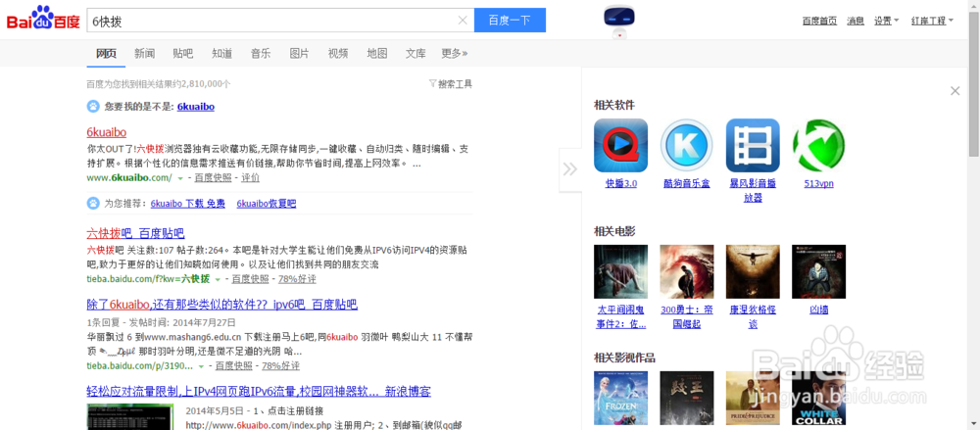Click the thumbnail beside the 新浪博客 result

[x=130, y=417]
